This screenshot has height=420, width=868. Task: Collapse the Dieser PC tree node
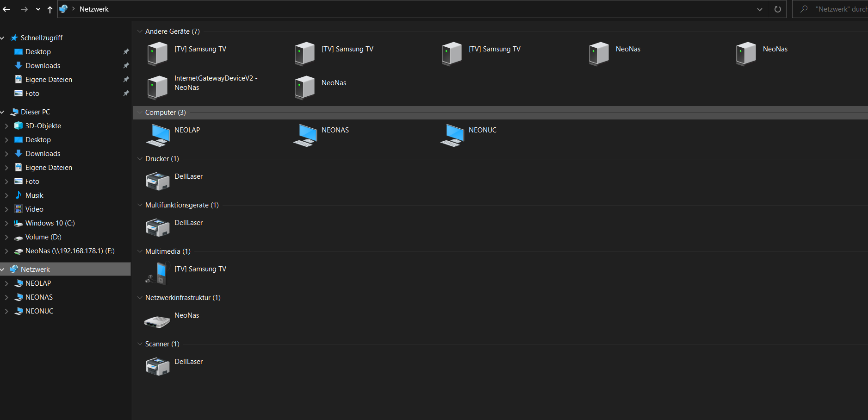3,112
